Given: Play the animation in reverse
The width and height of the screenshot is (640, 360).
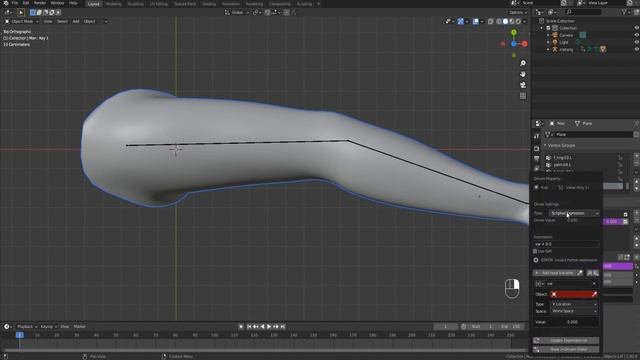Looking at the screenshot, I should [262, 327].
